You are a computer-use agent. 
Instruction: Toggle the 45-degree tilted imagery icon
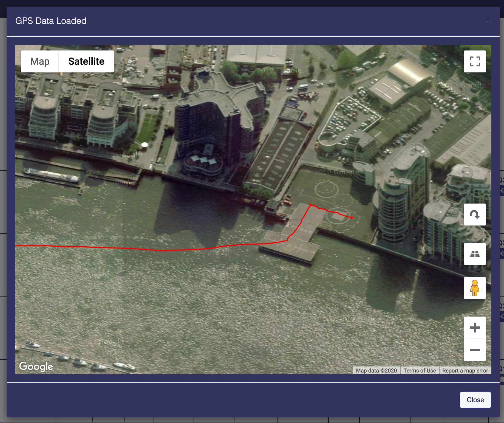coord(475,254)
